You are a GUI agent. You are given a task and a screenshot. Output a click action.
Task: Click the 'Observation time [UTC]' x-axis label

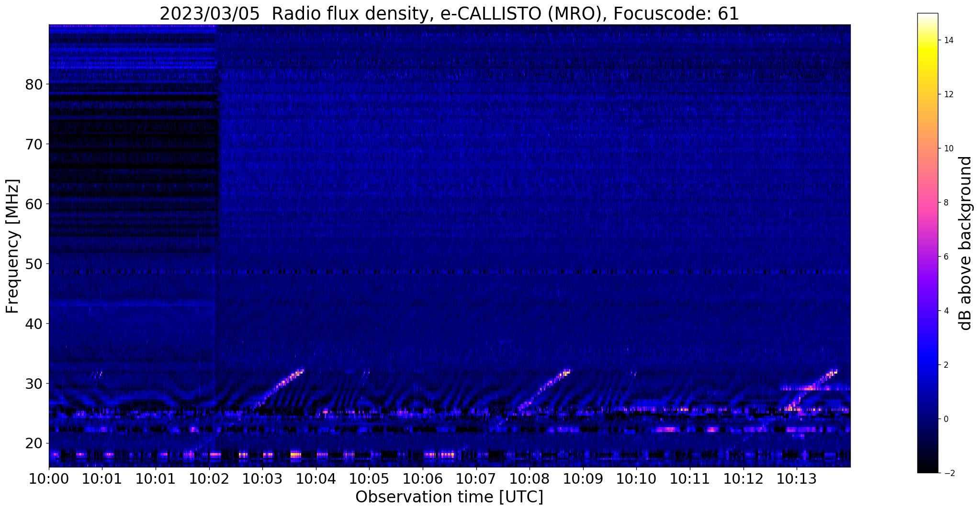tap(449, 497)
